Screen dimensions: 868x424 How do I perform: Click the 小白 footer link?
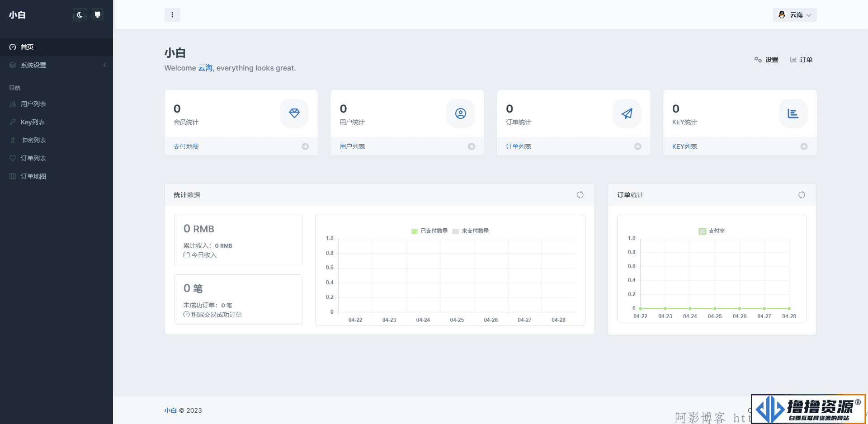pos(170,410)
